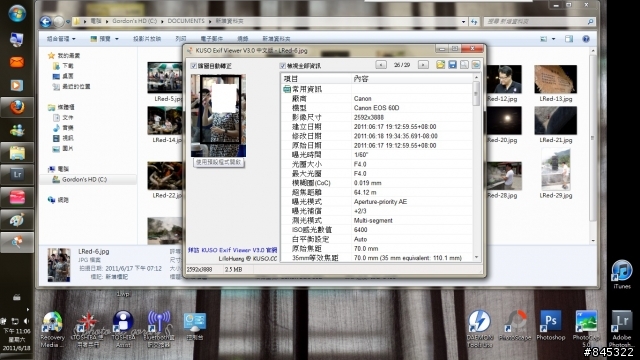Open the 預覽 dropdown arrow in Explorer toolbar
The height and width of the screenshot is (360, 640).
coord(117,39)
